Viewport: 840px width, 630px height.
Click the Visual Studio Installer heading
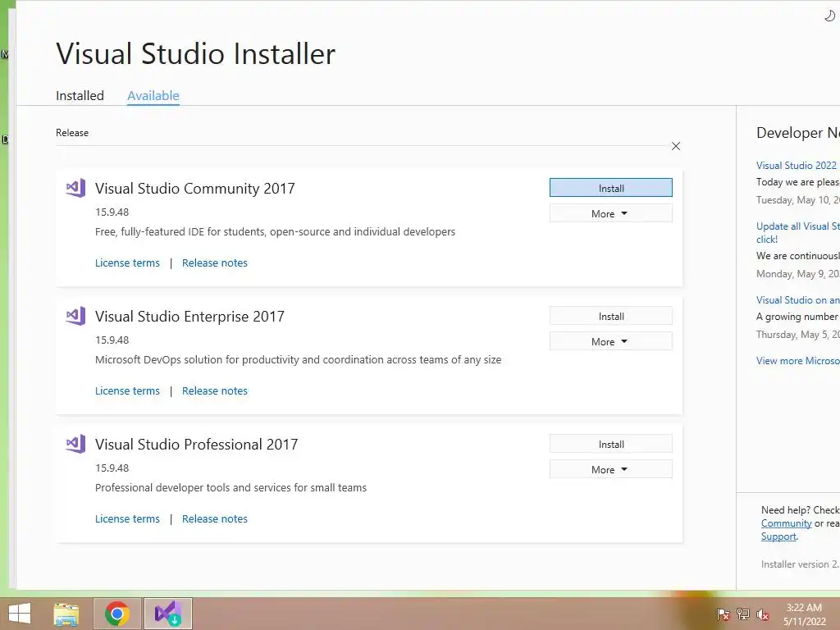pos(195,53)
